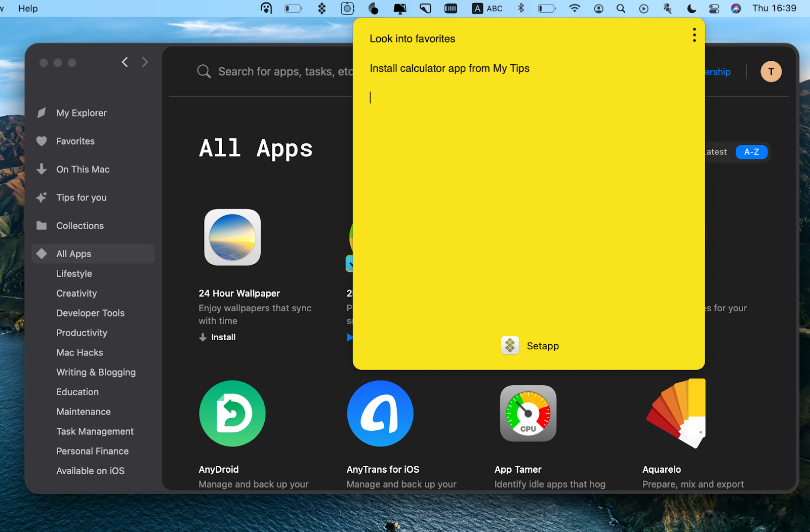Open the Help menu
Viewport: 810px width, 532px height.
[28, 9]
